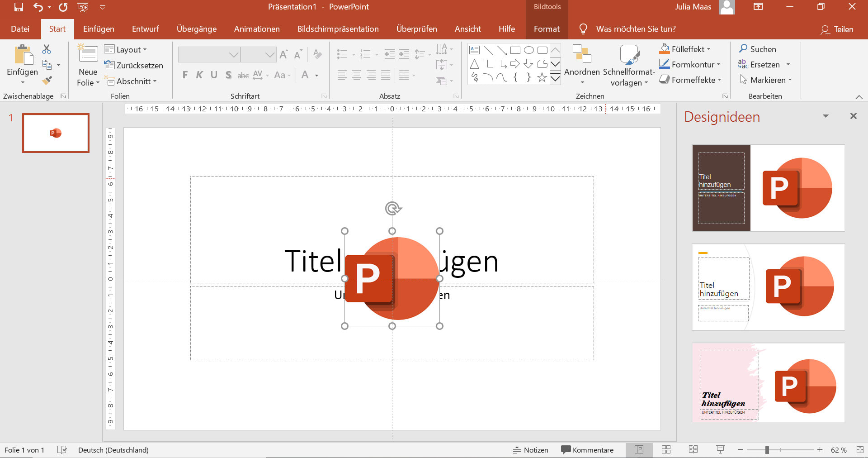Decrease font size icon
This screenshot has width=868, height=458.
[297, 55]
